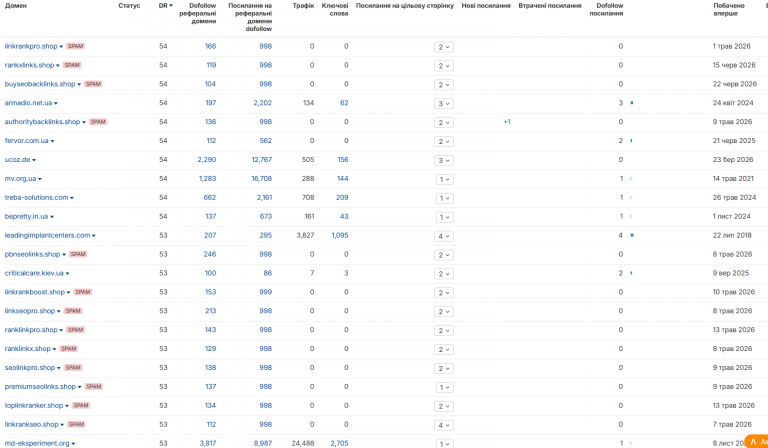Open treba-solutions.com domain link
Screen dimensions: 768x448
tap(36, 198)
